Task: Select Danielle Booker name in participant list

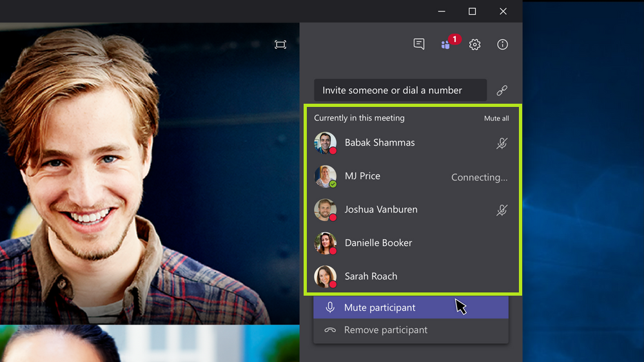Action: tap(378, 243)
